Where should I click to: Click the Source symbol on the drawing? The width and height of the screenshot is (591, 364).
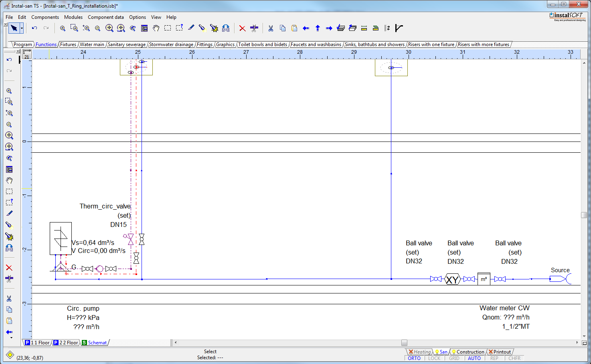[561, 279]
